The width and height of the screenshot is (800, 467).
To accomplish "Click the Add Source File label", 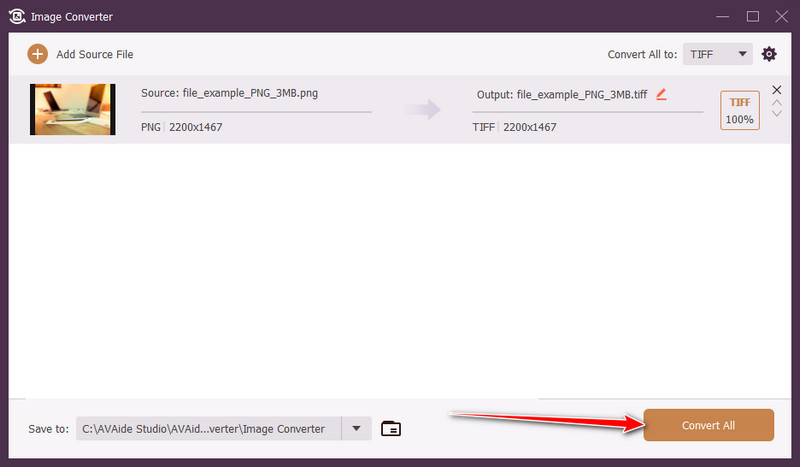I will click(94, 54).
